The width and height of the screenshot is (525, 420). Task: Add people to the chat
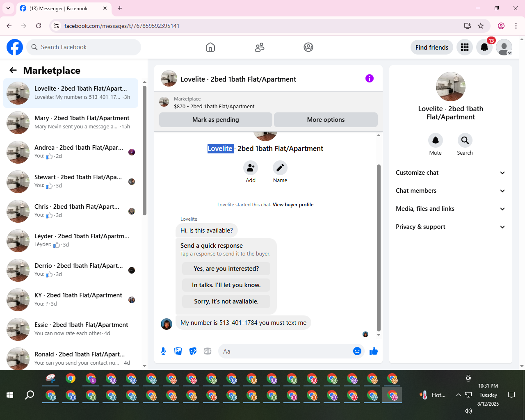point(251,168)
